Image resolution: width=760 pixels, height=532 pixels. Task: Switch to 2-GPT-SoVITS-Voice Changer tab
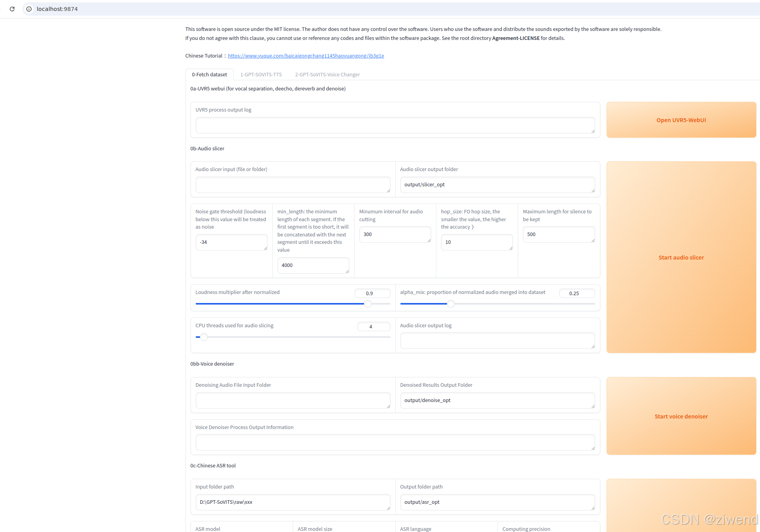click(327, 74)
